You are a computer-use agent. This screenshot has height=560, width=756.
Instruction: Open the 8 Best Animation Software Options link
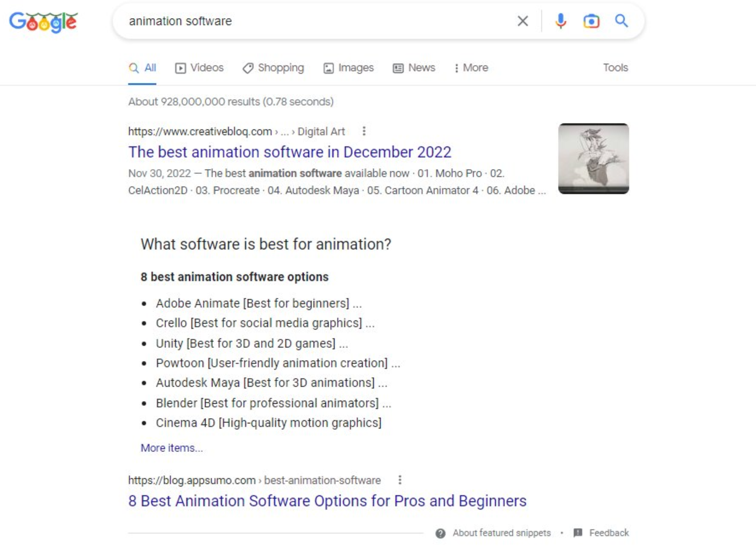click(327, 501)
